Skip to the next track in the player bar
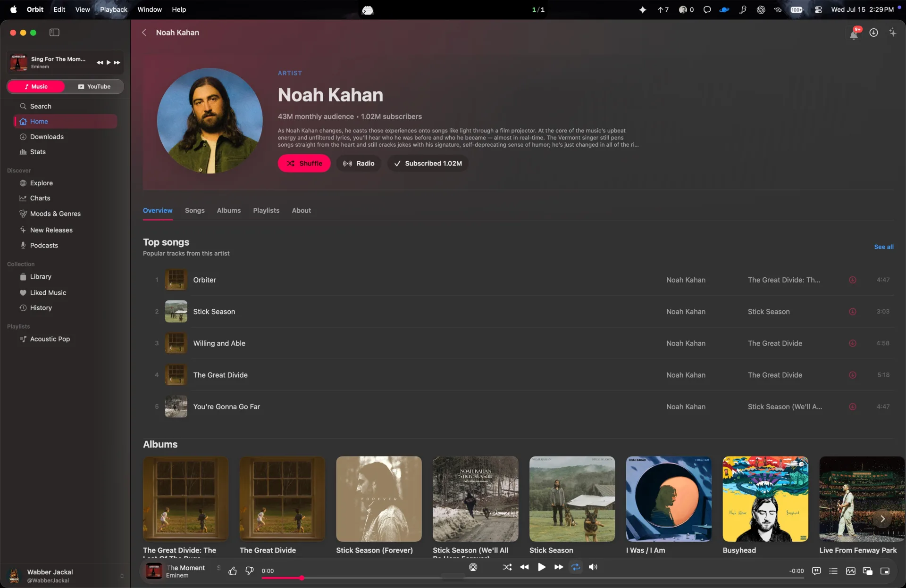The image size is (906, 588). tap(559, 567)
